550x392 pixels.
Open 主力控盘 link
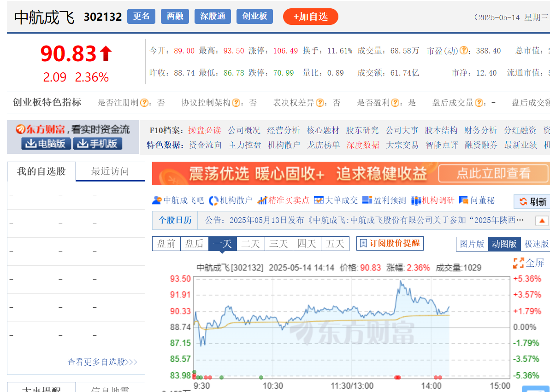(x=245, y=145)
